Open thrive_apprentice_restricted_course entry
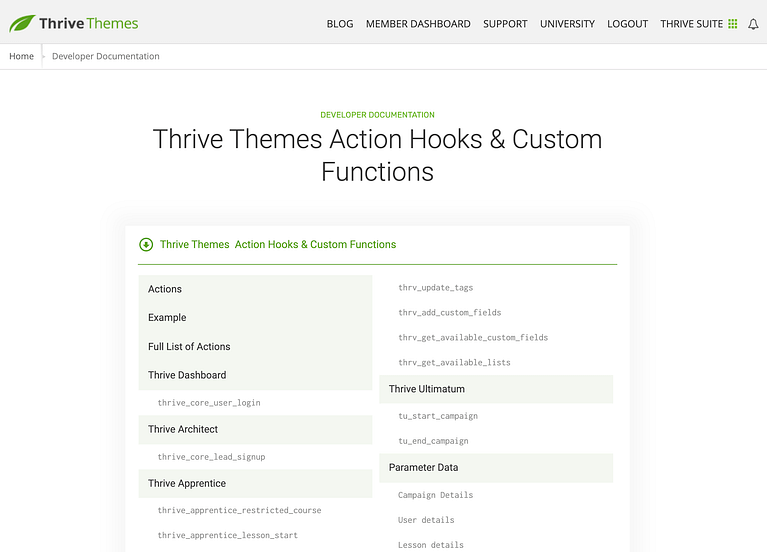Viewport: 767px width, 552px height. click(239, 510)
